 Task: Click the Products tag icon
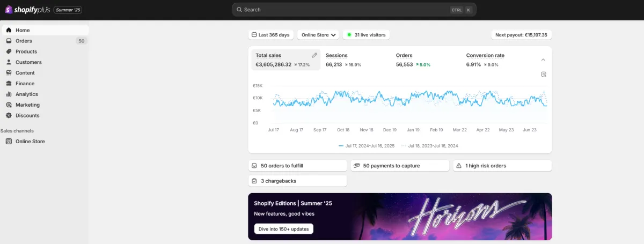(x=9, y=51)
